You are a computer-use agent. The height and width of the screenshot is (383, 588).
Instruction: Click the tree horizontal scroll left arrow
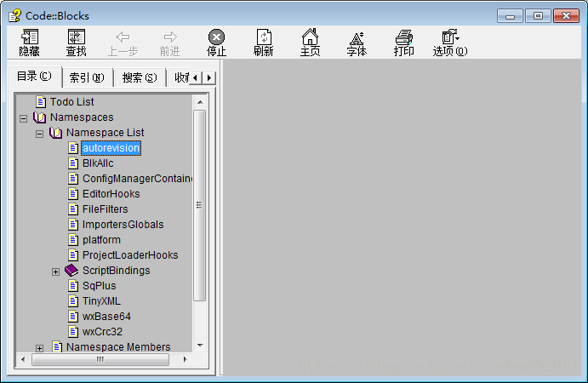tap(23, 359)
